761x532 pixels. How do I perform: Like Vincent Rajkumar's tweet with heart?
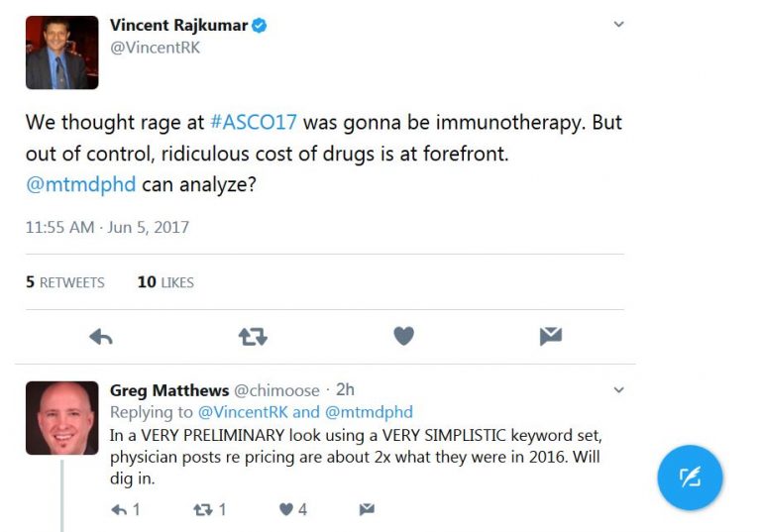[x=404, y=336]
